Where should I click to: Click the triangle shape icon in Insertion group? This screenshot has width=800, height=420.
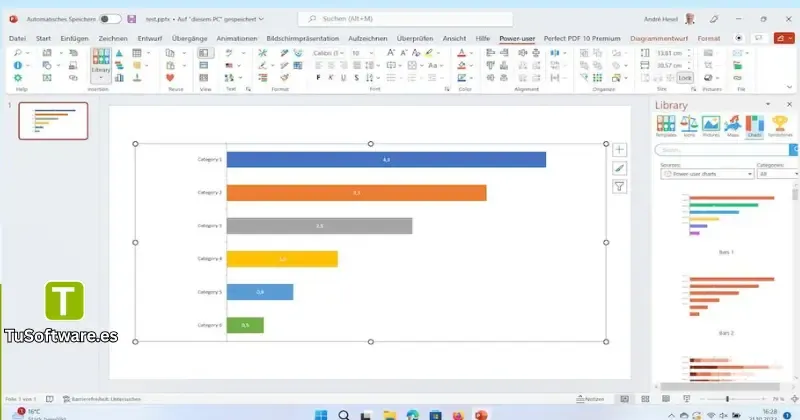click(119, 53)
